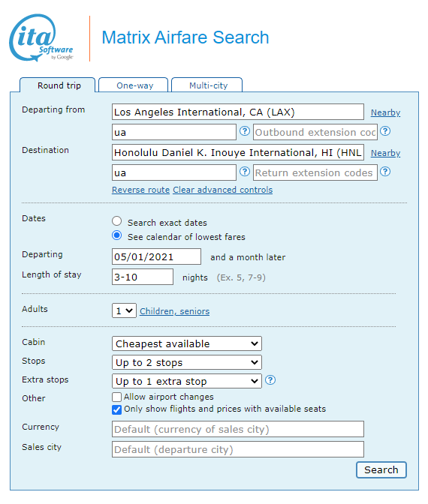Open the Adults count dropdown
The image size is (428, 504).
click(124, 310)
